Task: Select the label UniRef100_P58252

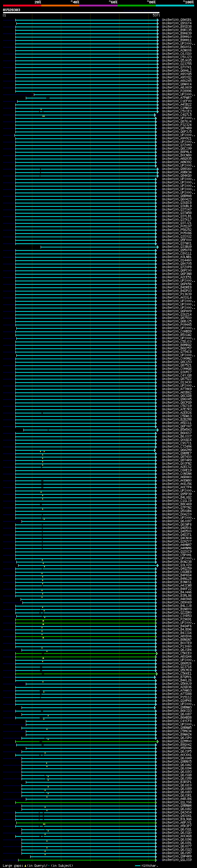Action: tap(177, 230)
